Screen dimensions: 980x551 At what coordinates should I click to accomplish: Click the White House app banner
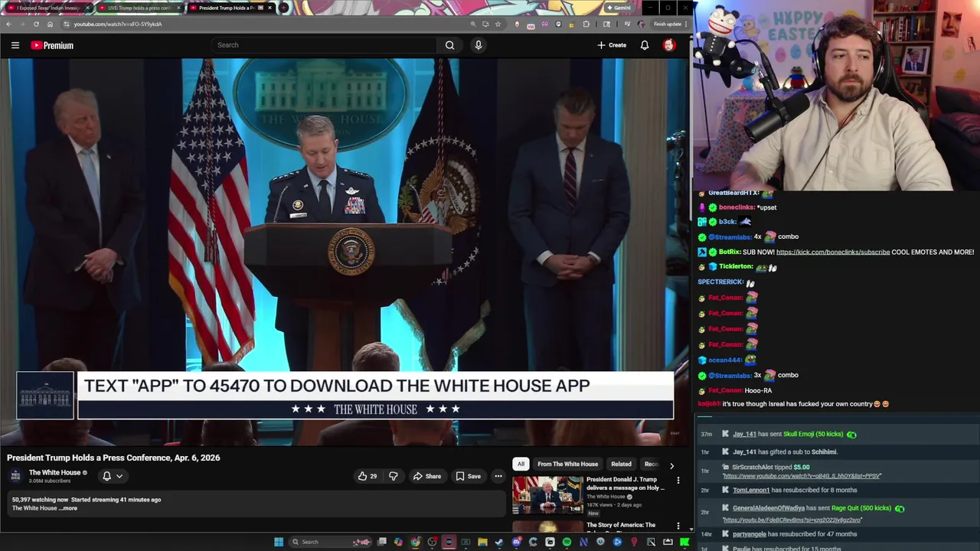point(345,396)
